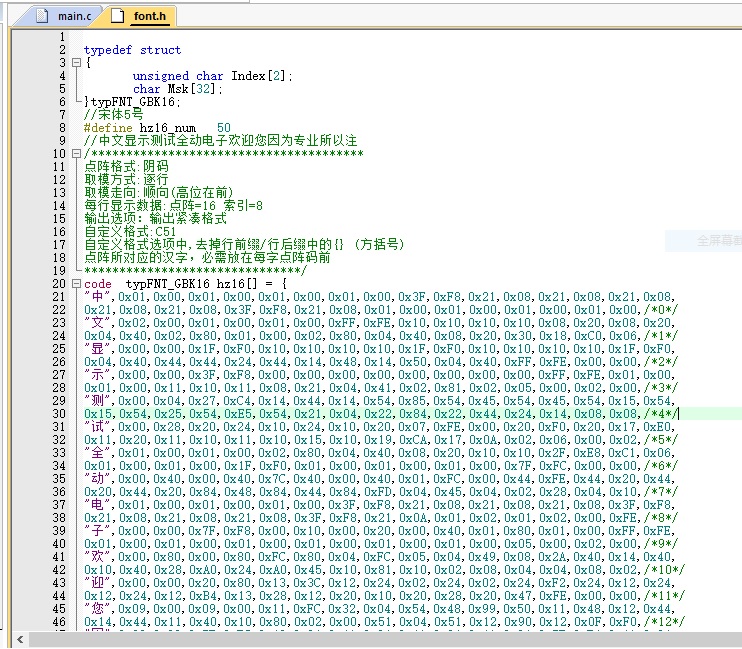
Task: Switch to the main.c tab
Action: pos(71,16)
